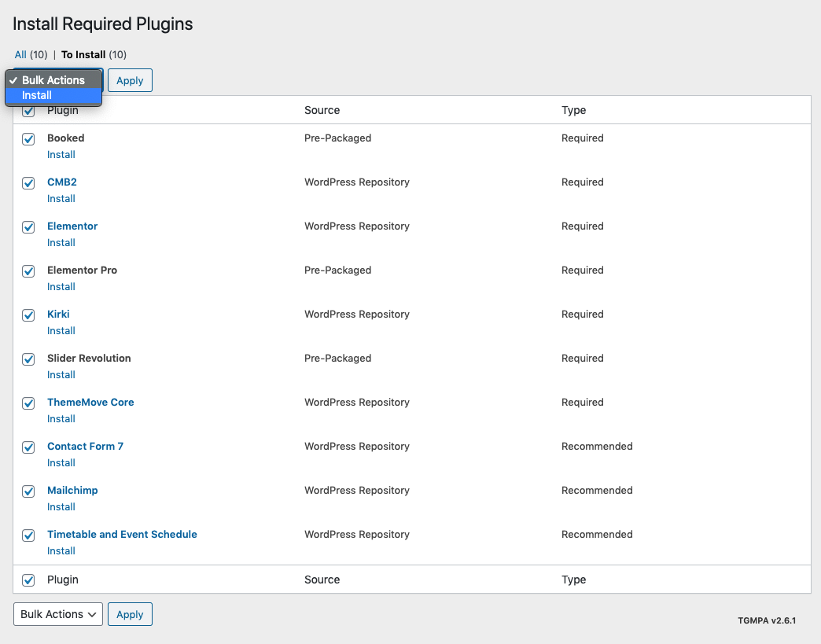Uncheck the Elementor Pro checkbox

click(x=28, y=270)
